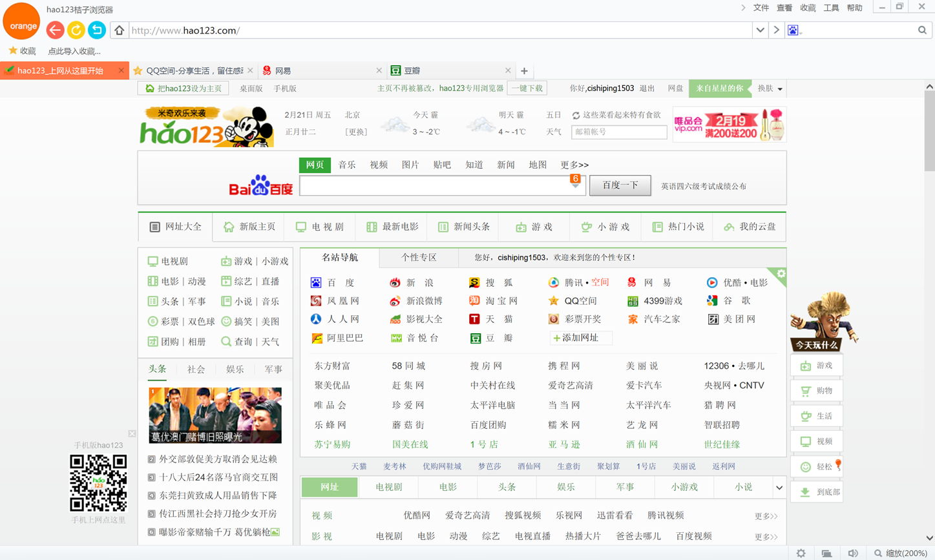
Task: Click the red browser back arrow button
Action: point(55,30)
